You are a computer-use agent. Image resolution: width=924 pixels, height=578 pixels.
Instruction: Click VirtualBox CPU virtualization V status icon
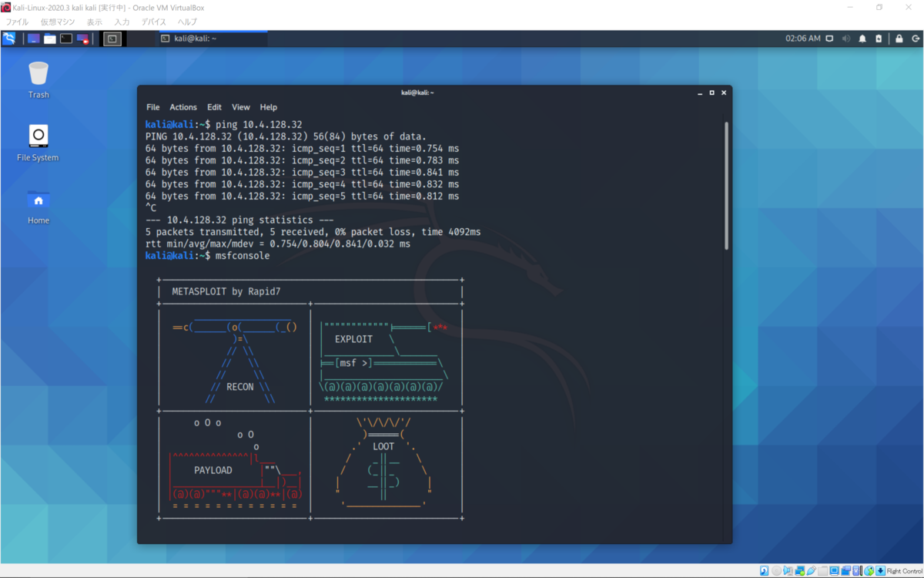tap(858, 571)
